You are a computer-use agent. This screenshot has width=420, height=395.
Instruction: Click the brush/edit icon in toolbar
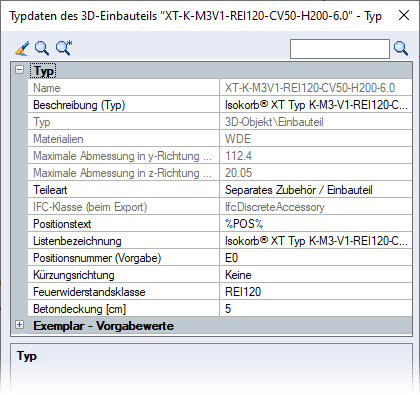coord(22,48)
